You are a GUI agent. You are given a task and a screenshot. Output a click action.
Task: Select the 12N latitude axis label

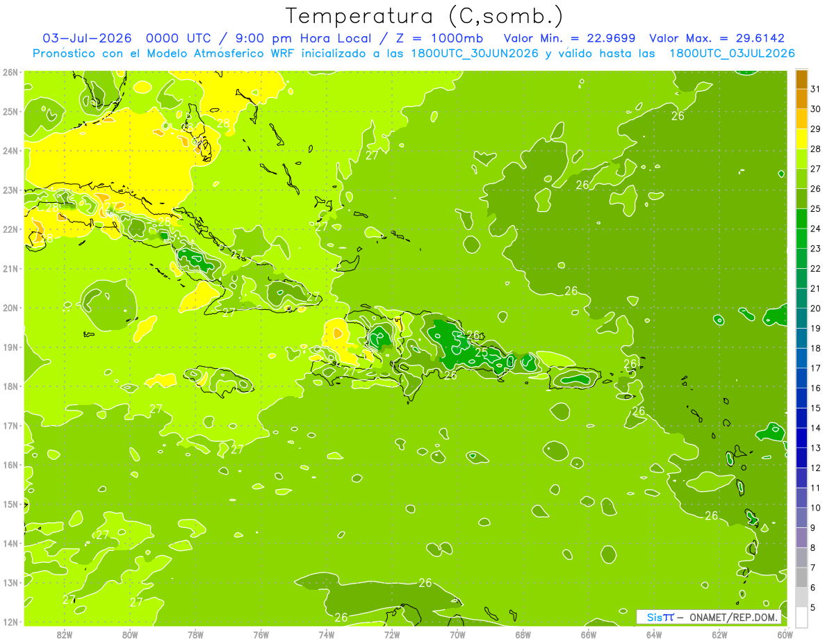point(10,622)
